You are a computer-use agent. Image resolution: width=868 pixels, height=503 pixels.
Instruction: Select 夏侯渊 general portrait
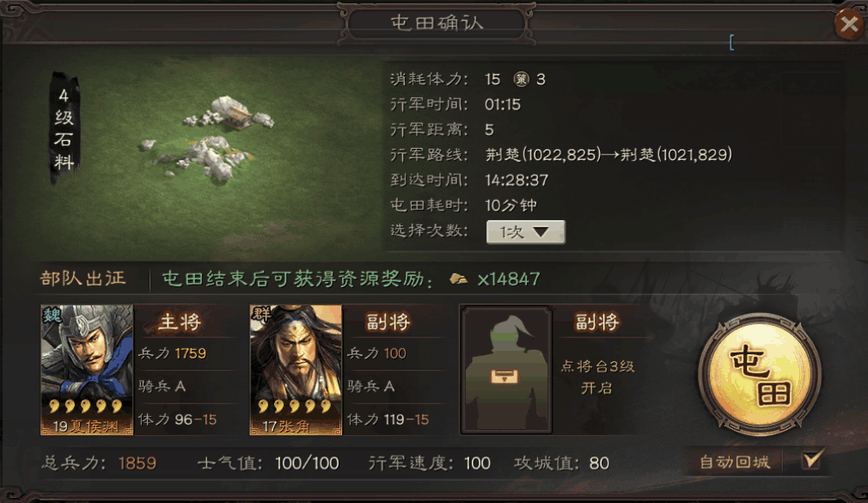(87, 370)
